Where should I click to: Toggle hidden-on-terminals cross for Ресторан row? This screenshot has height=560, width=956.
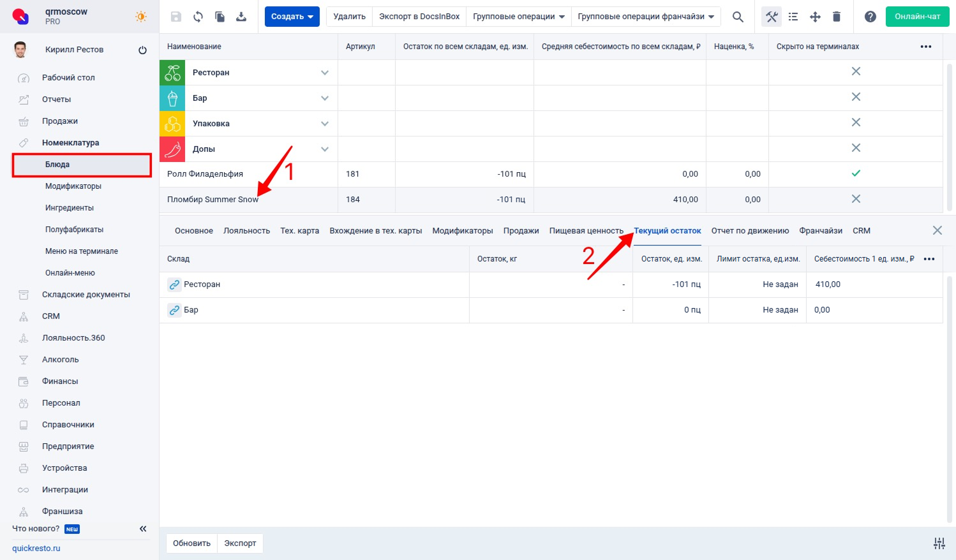pyautogui.click(x=856, y=71)
